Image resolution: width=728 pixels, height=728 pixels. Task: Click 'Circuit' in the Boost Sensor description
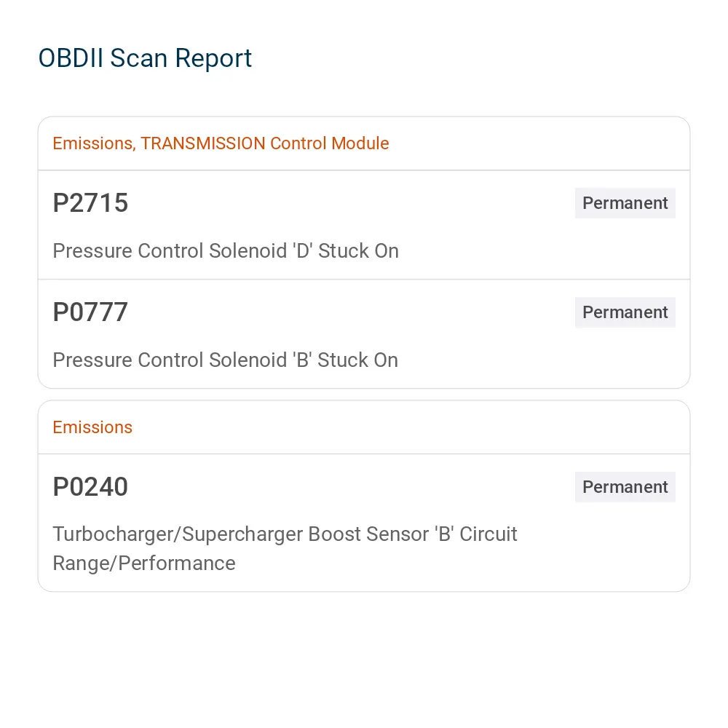(488, 534)
